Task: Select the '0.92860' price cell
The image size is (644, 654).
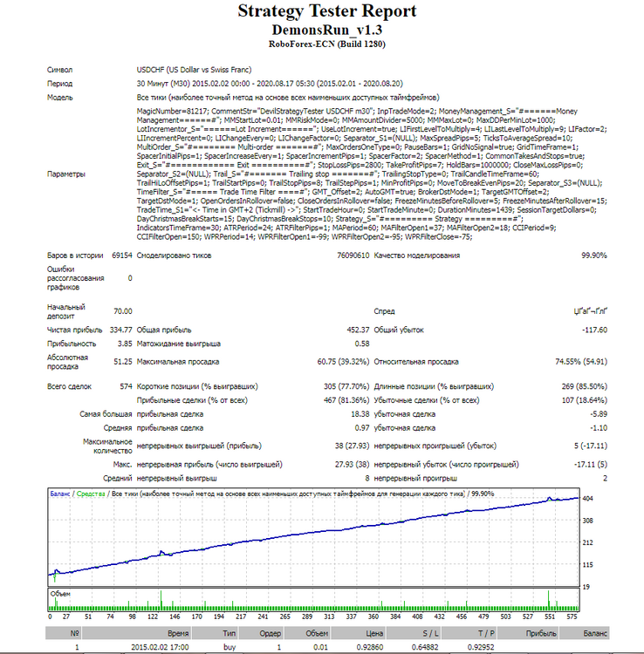Action: [x=370, y=647]
